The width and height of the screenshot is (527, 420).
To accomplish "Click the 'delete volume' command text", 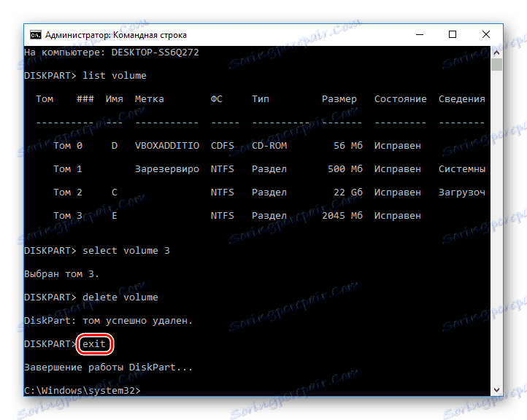I will (x=120, y=297).
